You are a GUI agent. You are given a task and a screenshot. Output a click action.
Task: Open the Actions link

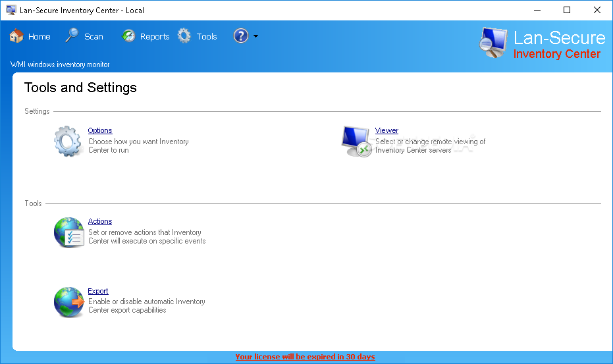[x=100, y=221]
